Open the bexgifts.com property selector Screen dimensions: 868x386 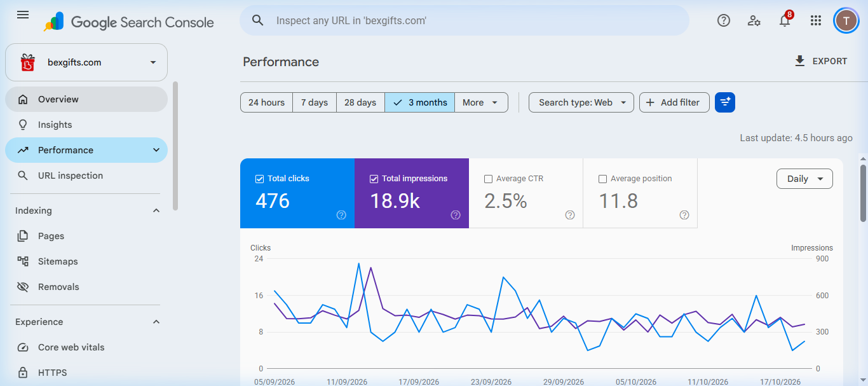tap(86, 62)
